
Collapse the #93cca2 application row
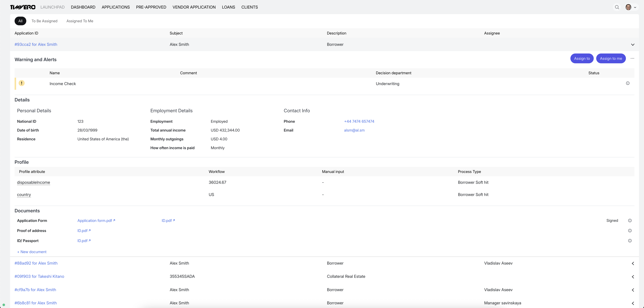633,45
